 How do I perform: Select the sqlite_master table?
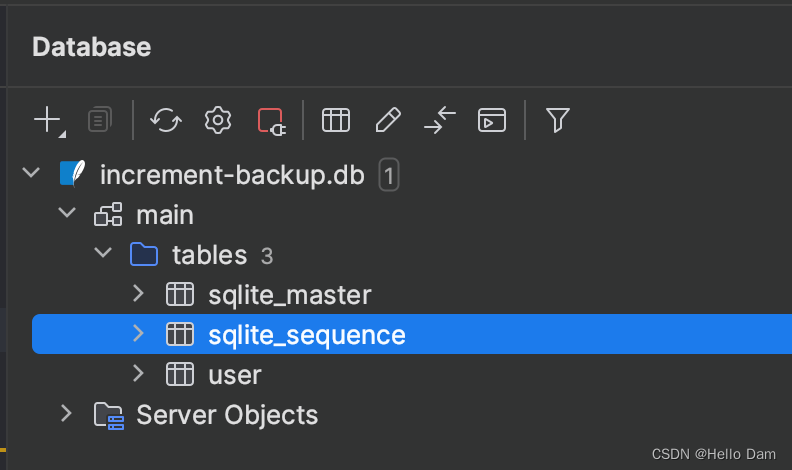[289, 295]
